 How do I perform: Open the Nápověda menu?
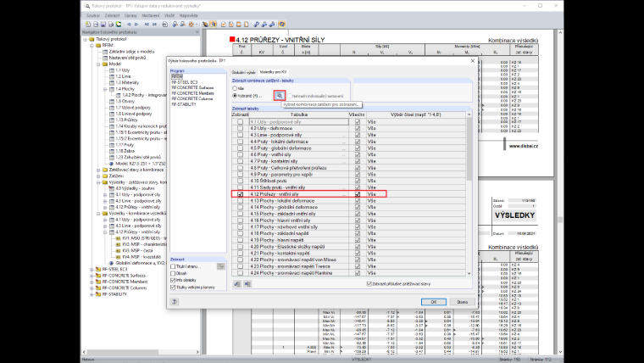click(188, 15)
